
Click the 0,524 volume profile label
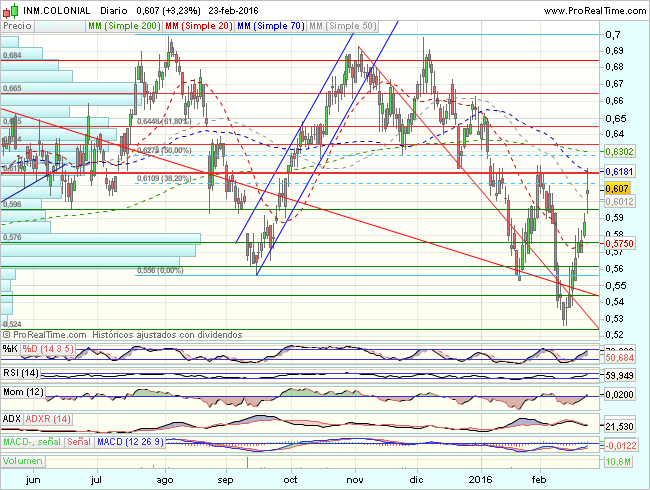(12, 324)
